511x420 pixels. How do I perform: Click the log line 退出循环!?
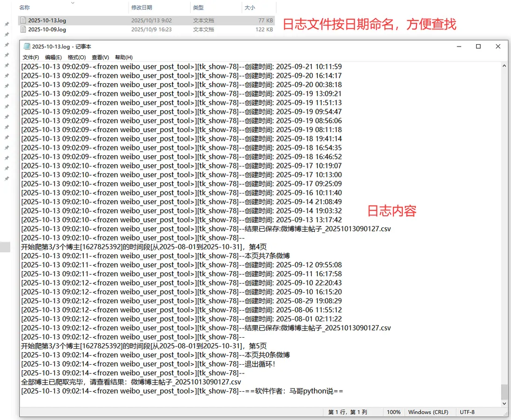pyautogui.click(x=148, y=364)
